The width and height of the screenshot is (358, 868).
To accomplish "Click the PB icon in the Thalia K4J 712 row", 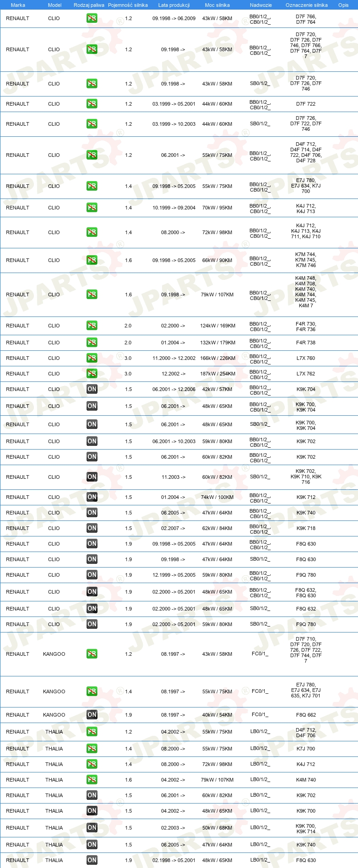I will click(92, 764).
